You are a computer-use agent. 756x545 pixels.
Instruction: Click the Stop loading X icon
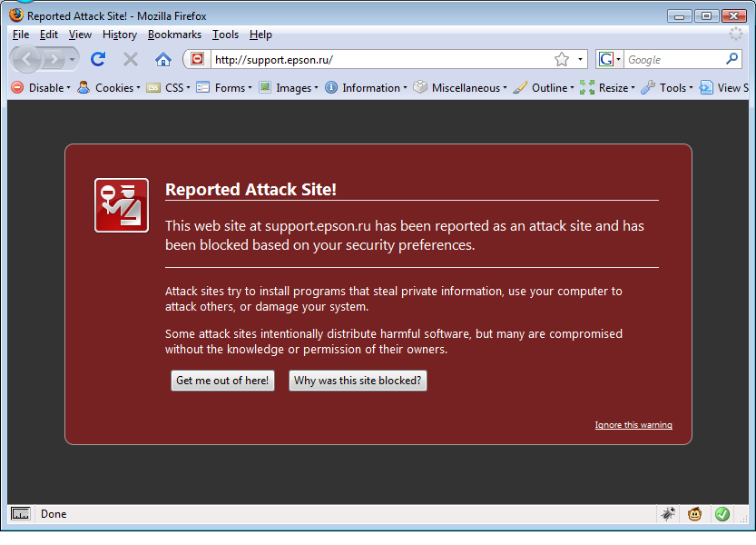tap(130, 59)
